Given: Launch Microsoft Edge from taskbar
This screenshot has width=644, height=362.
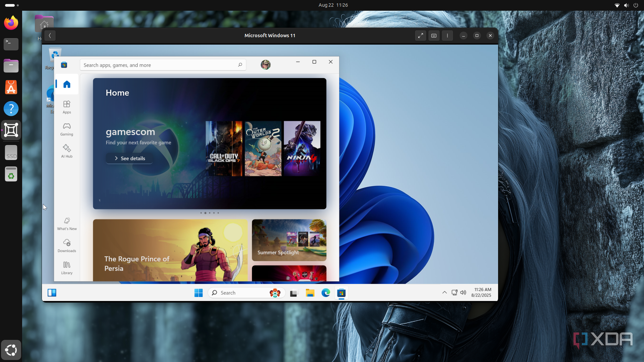Looking at the screenshot, I should pos(326,293).
